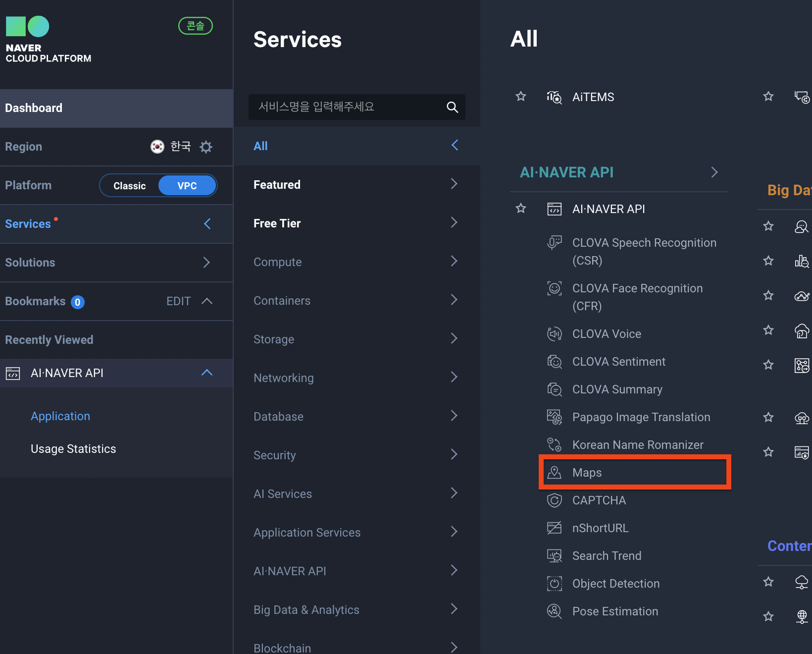This screenshot has height=654, width=812.
Task: Click the Korea flag region icon
Action: point(157,147)
